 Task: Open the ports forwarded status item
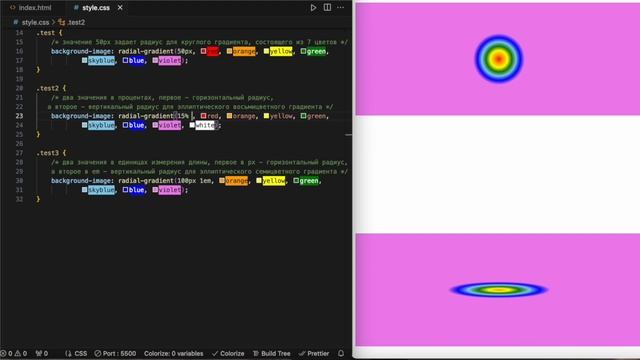pyautogui.click(x=42, y=353)
